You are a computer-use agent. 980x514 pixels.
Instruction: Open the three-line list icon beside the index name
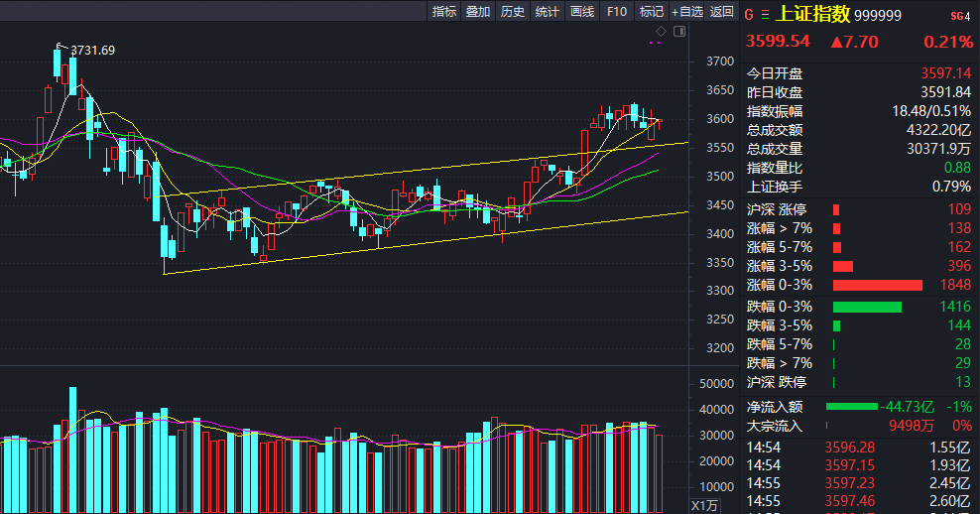coord(765,14)
